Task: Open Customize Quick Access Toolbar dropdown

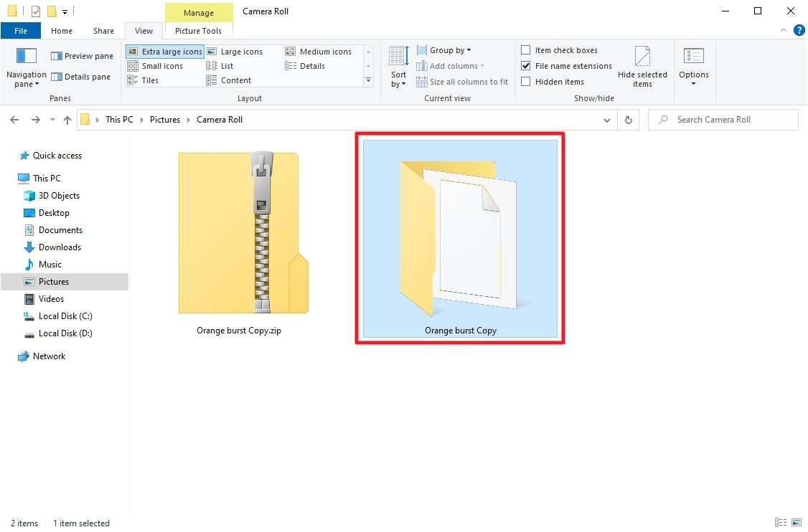Action: coord(65,11)
